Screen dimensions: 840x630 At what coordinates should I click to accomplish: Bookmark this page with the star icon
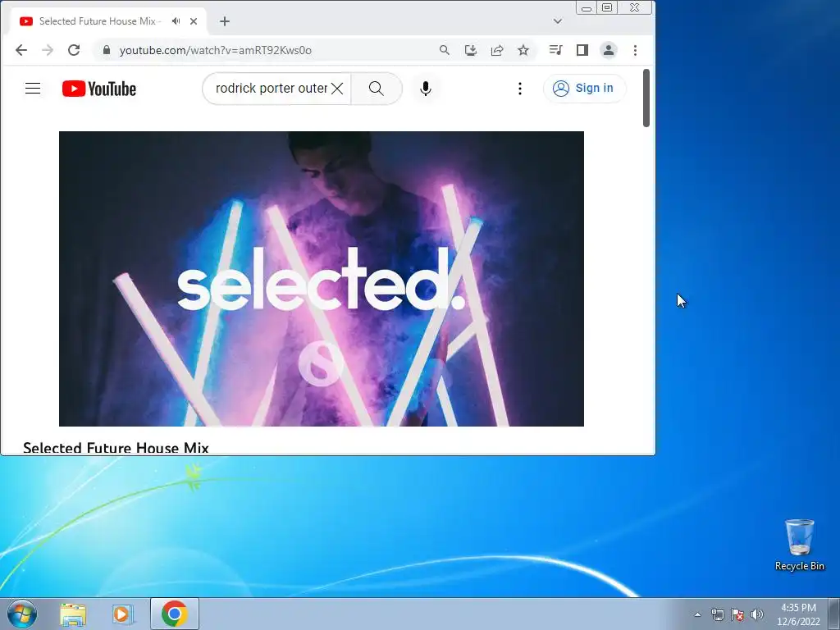coord(523,50)
